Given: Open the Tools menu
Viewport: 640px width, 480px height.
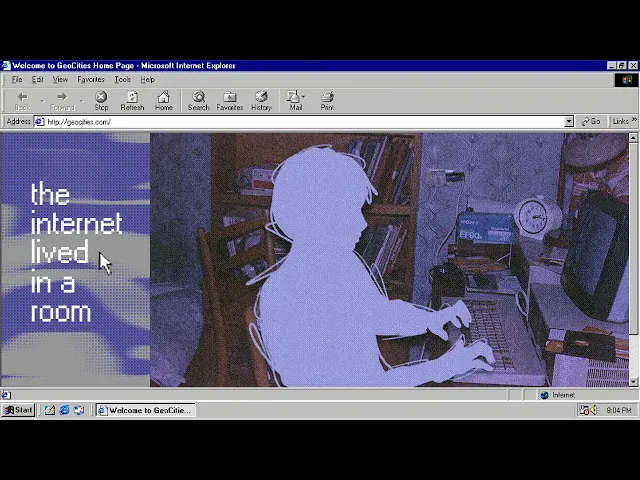Looking at the screenshot, I should (x=122, y=80).
